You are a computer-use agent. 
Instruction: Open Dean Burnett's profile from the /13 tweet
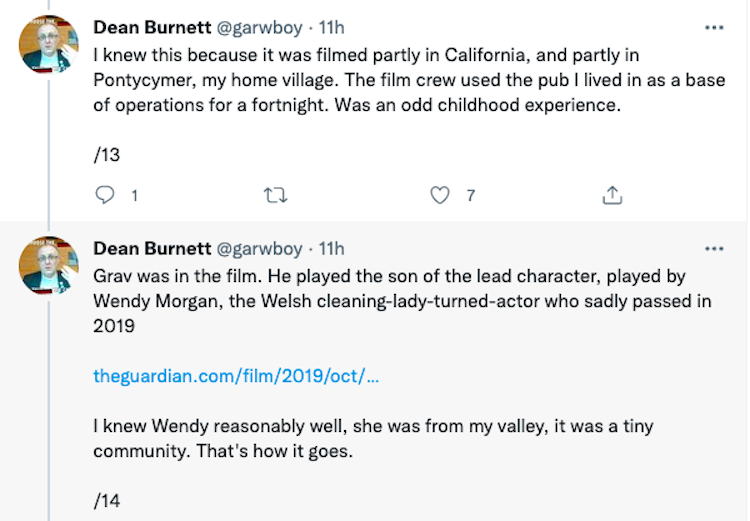pyautogui.click(x=152, y=27)
